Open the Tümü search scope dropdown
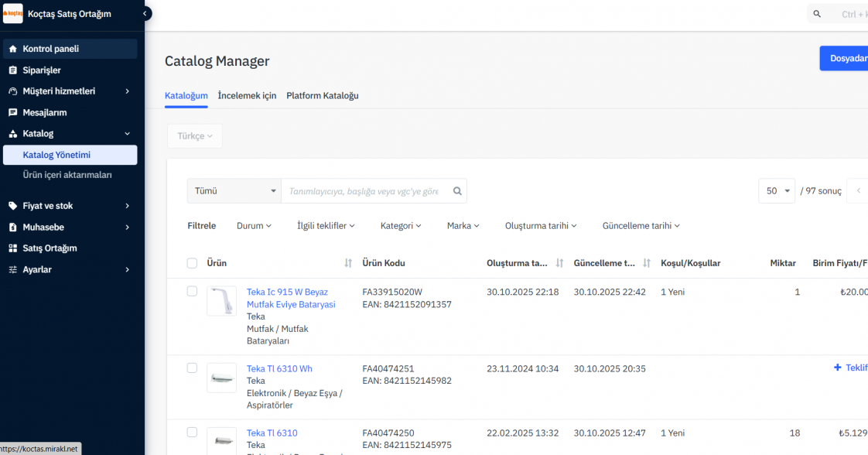The image size is (868, 455). (x=234, y=191)
